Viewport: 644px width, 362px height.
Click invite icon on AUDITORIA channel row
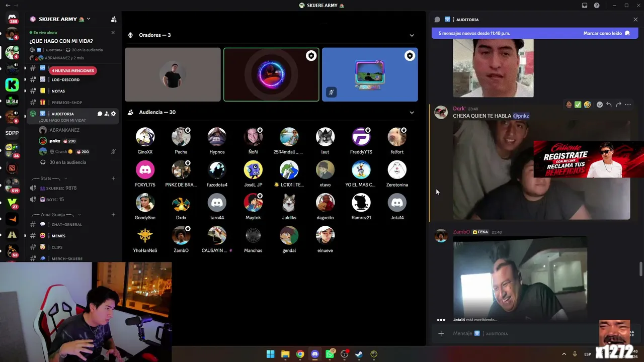point(106,114)
